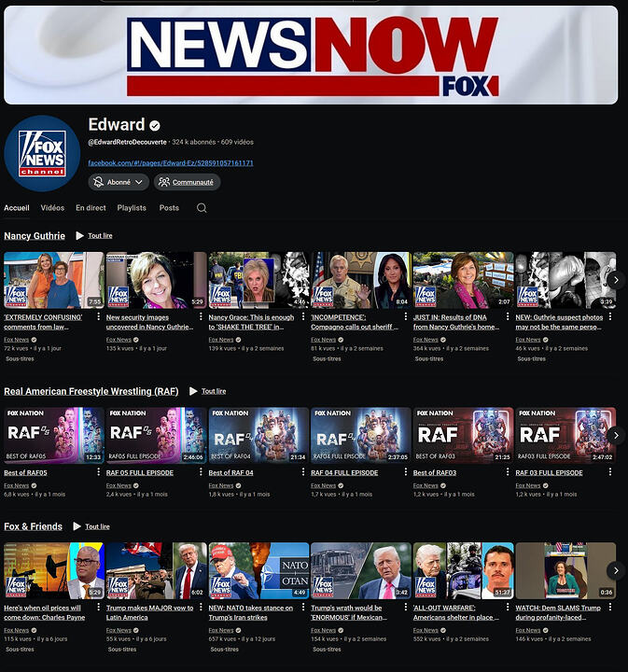The height and width of the screenshot is (672, 628).
Task: Open the Nancy Guthrie section title
Action: coord(35,236)
